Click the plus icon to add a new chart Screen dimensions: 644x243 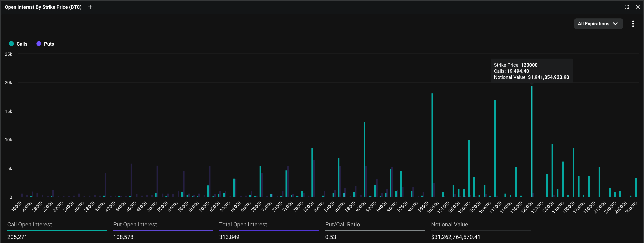(x=90, y=7)
